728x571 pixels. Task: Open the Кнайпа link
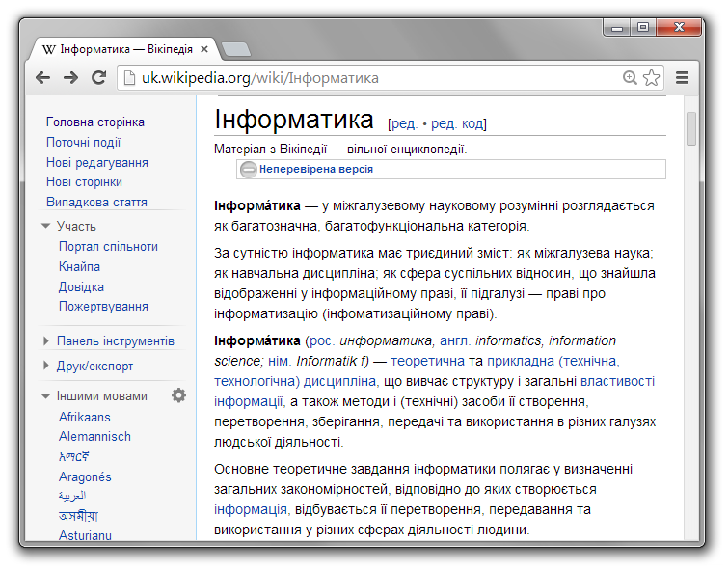point(79,266)
